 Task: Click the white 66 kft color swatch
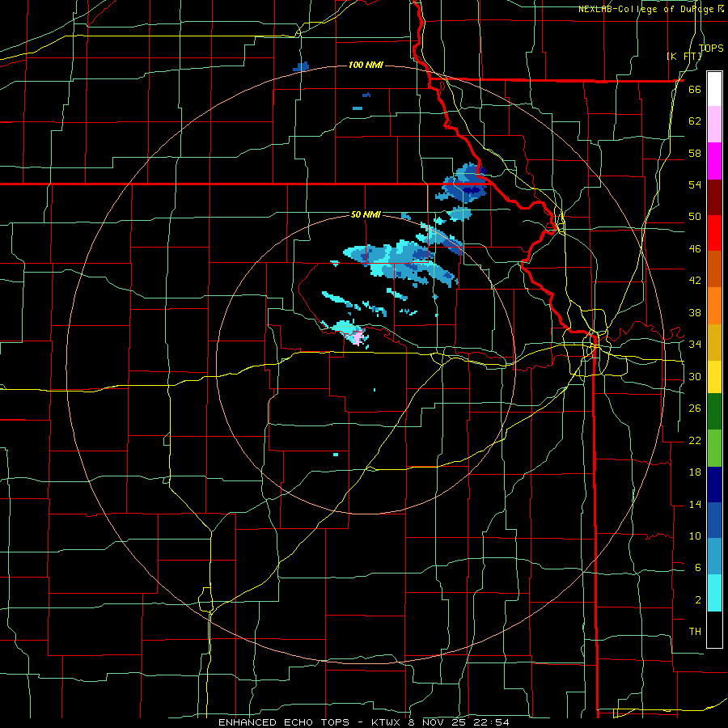coord(714,89)
